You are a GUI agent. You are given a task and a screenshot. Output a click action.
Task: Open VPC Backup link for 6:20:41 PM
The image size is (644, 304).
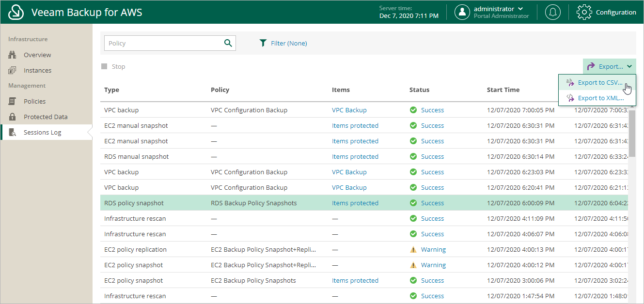(349, 187)
